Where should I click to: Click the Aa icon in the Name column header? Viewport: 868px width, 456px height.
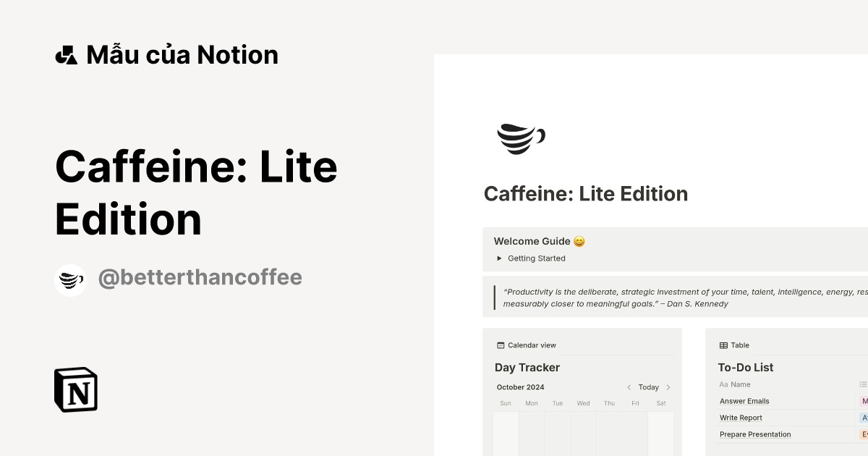(723, 384)
